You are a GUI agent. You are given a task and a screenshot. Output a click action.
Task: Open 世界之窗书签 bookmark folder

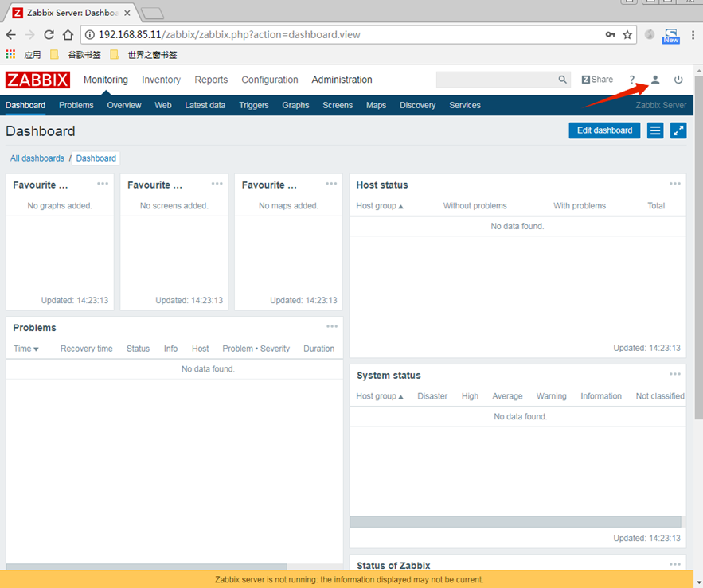[143, 55]
